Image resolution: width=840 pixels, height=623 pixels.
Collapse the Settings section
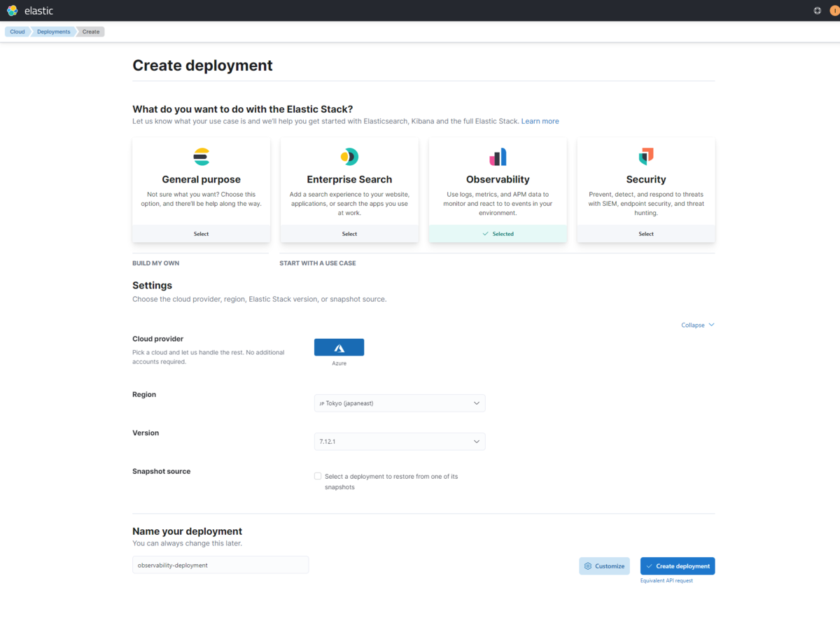(698, 325)
